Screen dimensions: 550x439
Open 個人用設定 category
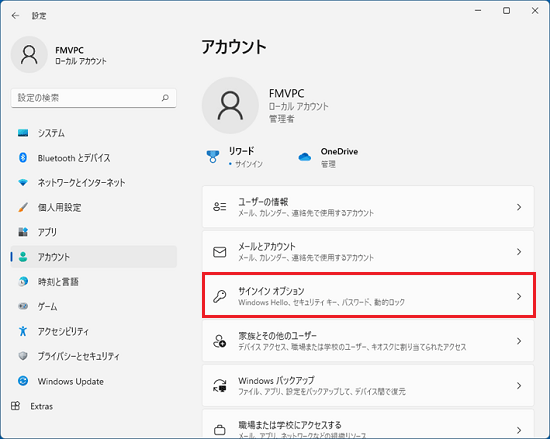94,207
